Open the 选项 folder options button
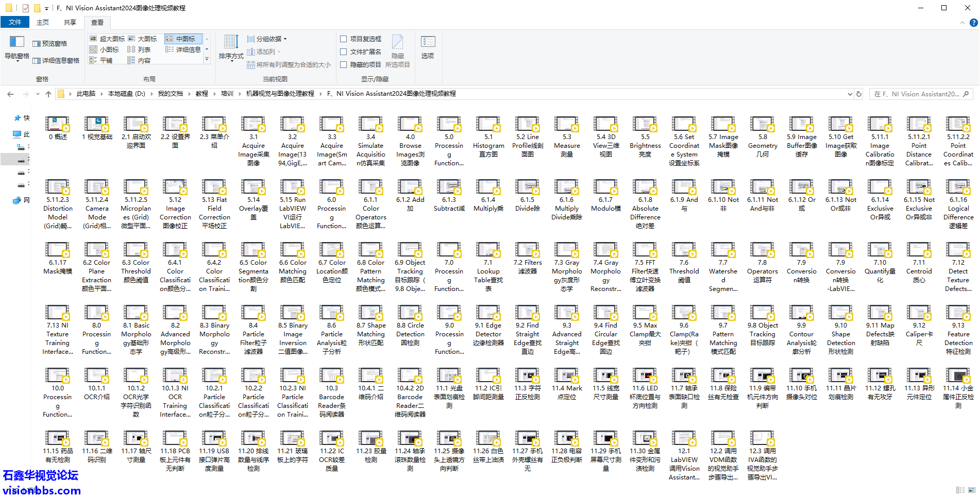 point(428,47)
